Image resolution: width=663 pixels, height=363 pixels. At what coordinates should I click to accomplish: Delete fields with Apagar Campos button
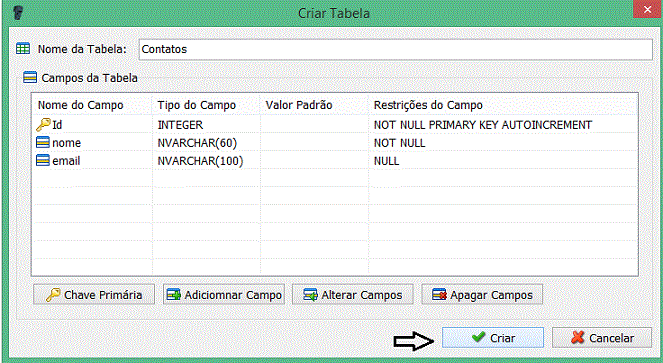point(482,294)
